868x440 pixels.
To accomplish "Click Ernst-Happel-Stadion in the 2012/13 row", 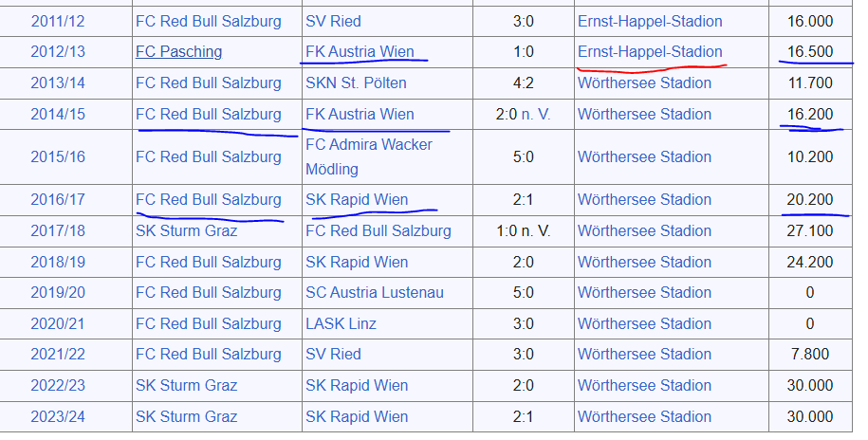I will [x=650, y=52].
